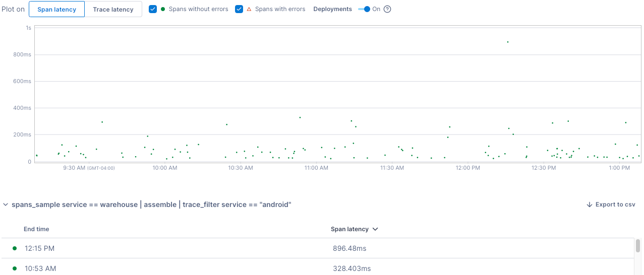Click the End time column header

36,229
